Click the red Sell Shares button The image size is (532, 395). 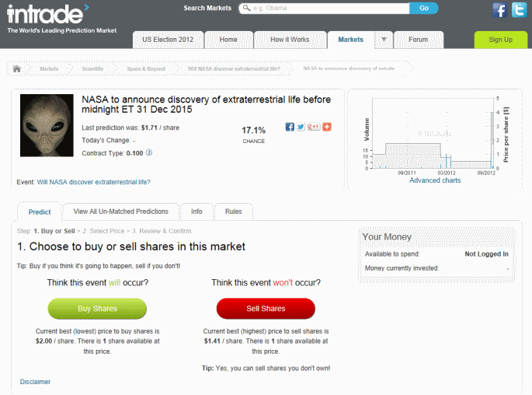pos(266,309)
